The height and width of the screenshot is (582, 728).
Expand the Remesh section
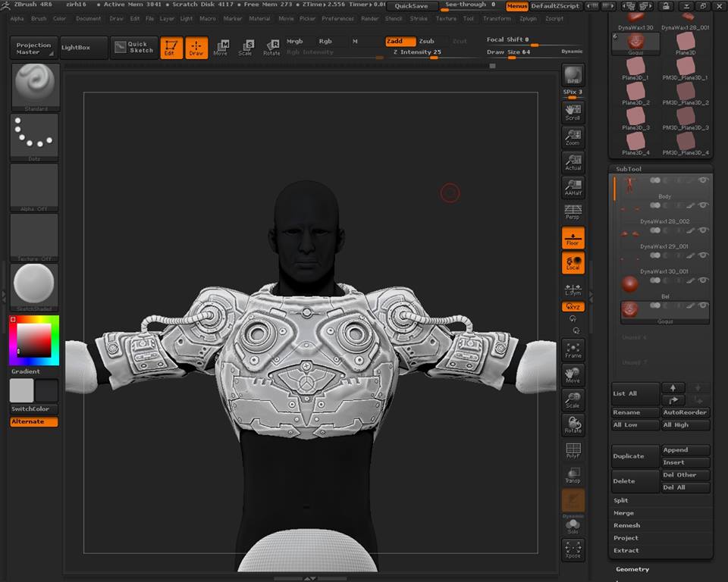pos(627,525)
